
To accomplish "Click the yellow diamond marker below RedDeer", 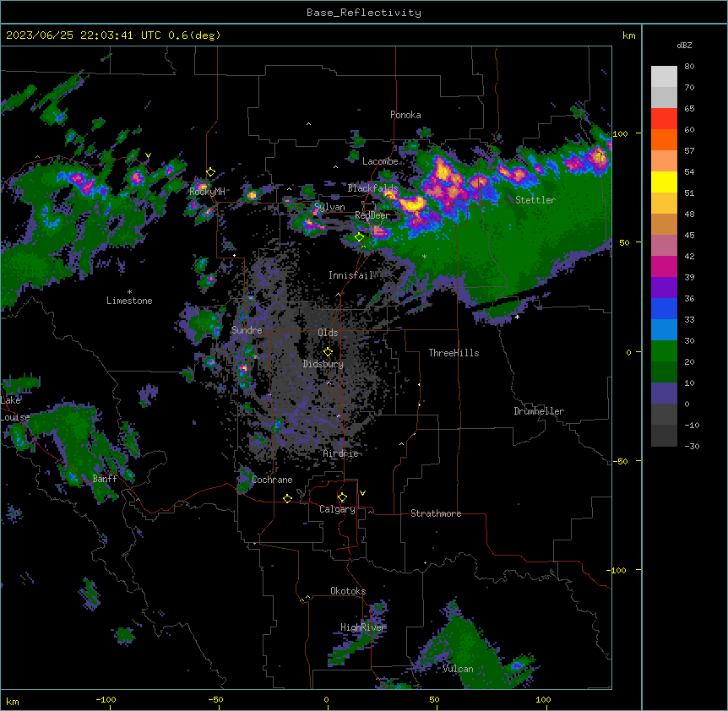I will (360, 237).
